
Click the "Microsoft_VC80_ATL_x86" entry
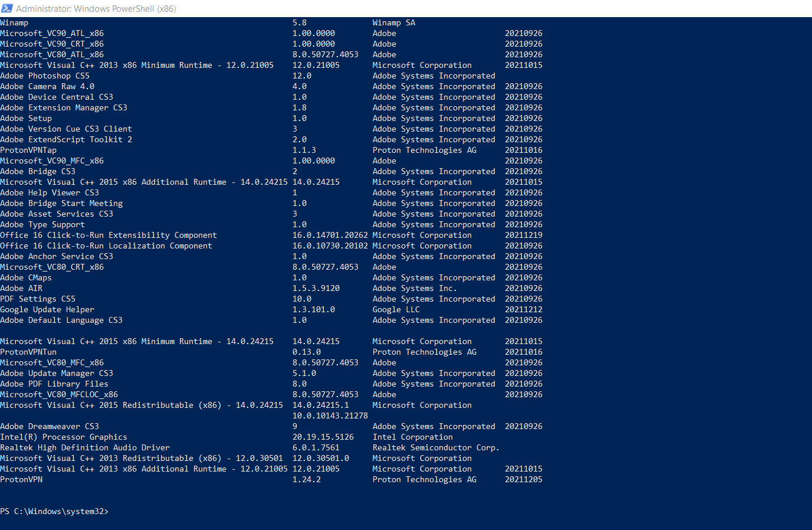tap(52, 55)
